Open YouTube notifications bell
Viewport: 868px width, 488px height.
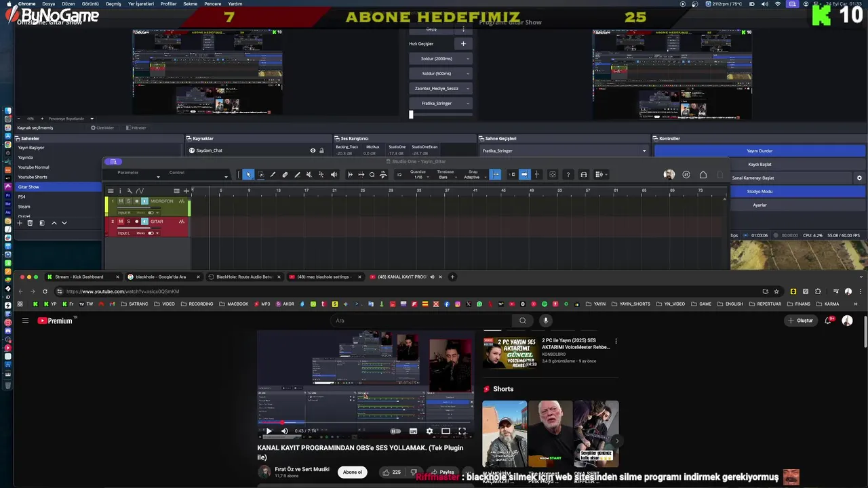point(828,321)
